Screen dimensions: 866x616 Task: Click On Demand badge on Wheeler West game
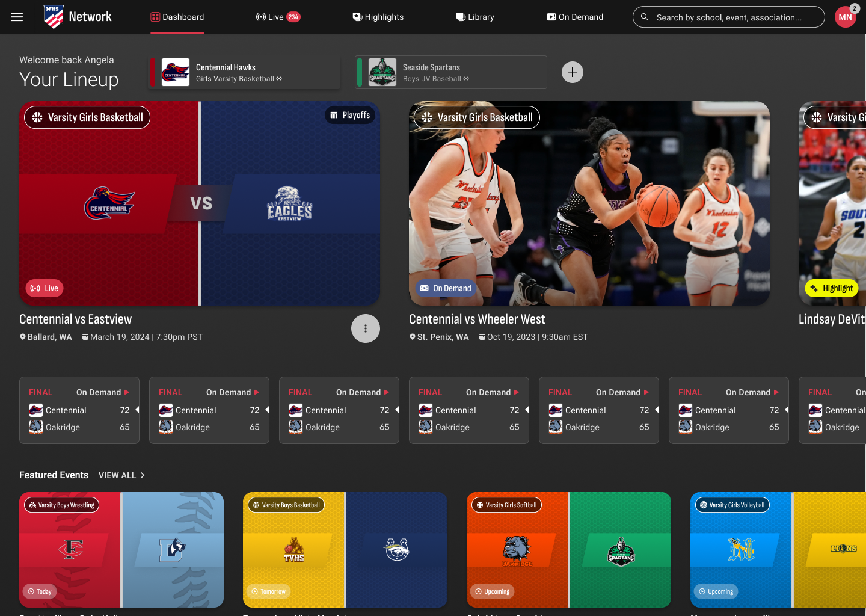pos(446,288)
